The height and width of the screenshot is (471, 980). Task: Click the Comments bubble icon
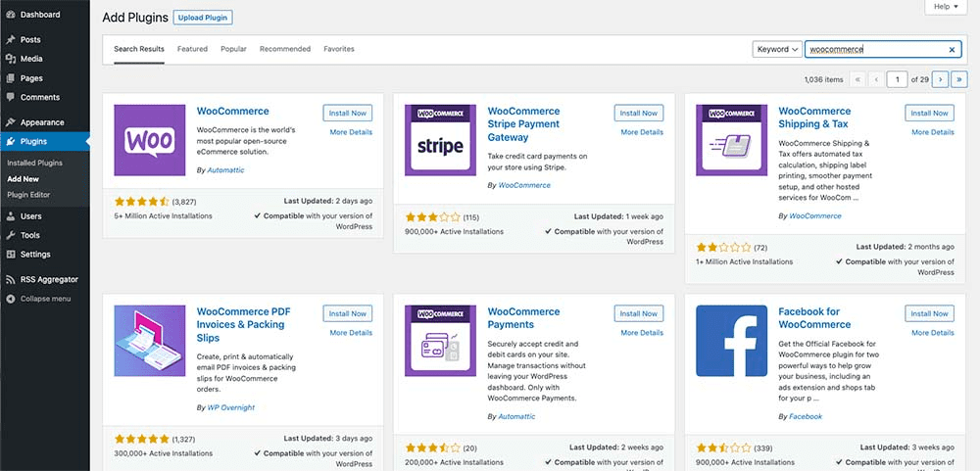click(x=10, y=98)
